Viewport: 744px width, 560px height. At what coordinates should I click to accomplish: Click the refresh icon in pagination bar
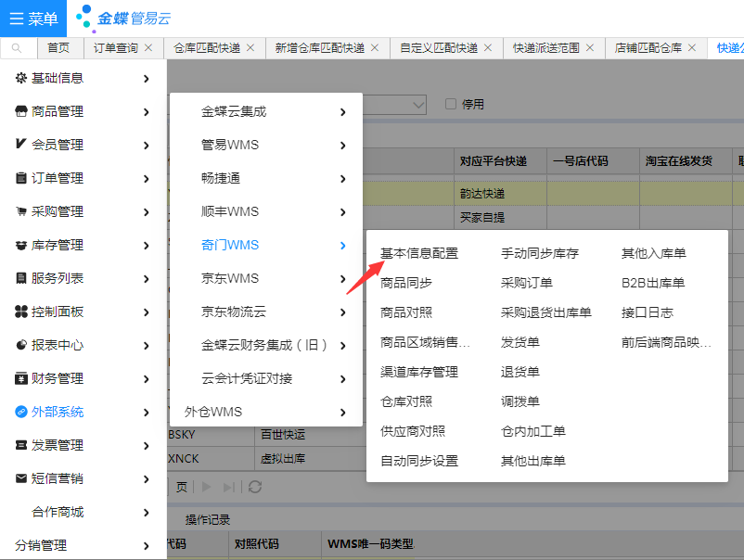(255, 487)
